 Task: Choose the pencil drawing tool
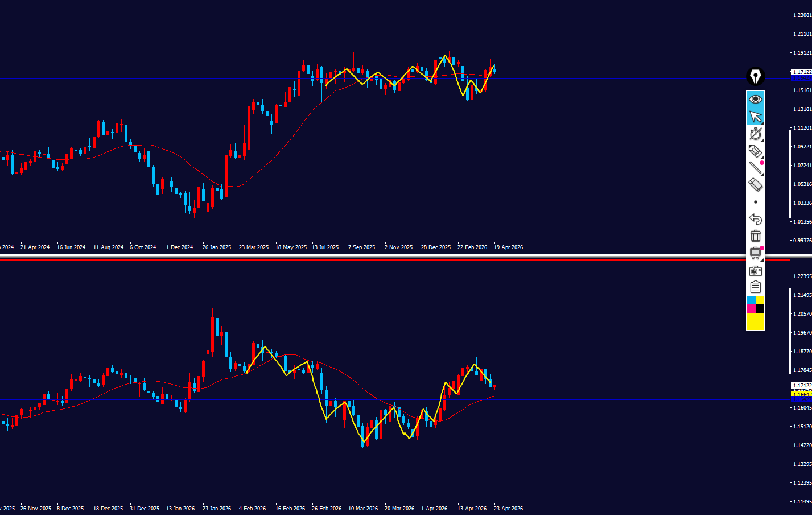(755, 151)
